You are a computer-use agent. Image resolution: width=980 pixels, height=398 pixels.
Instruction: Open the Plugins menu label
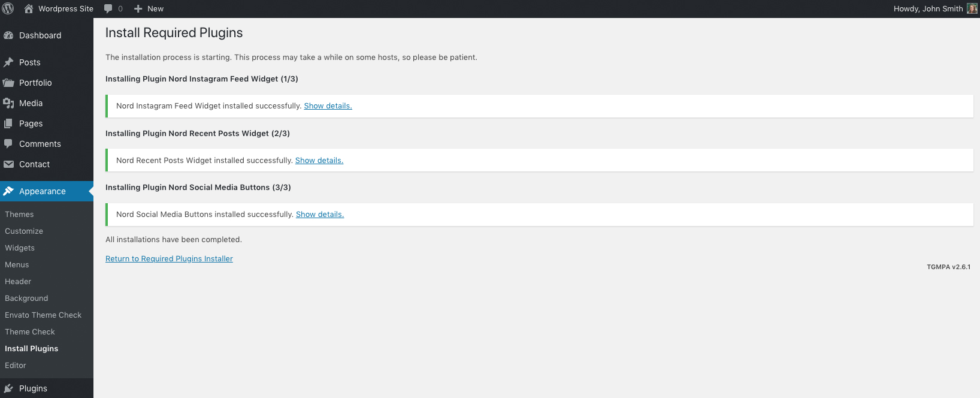click(x=33, y=388)
